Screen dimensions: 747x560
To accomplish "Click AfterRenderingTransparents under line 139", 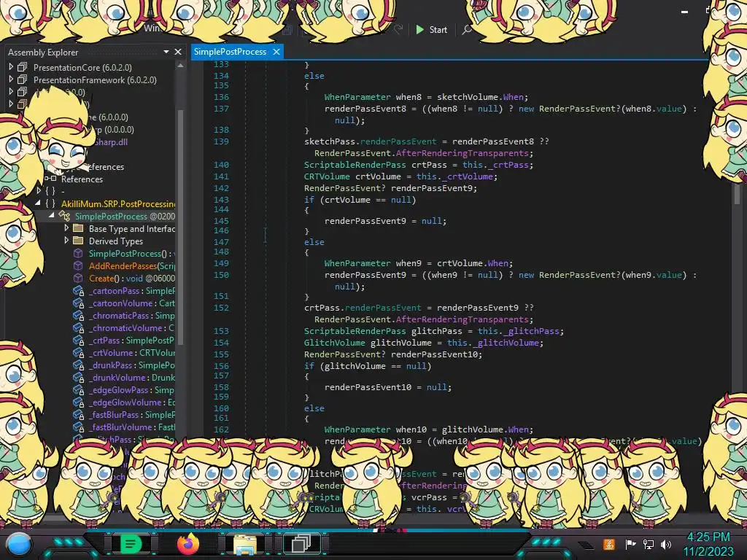I will [462, 153].
